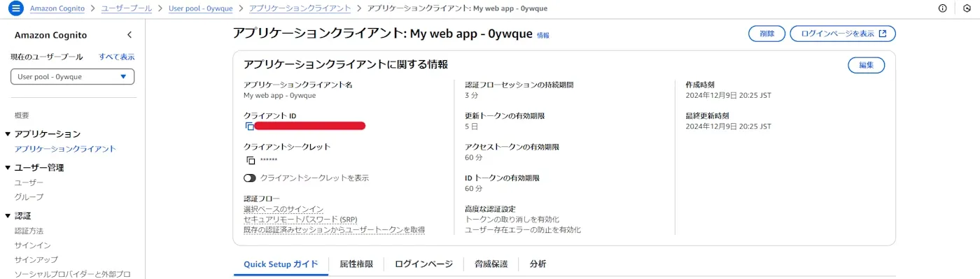The width and height of the screenshot is (980, 279).
Task: Toggle クライアントシークレットを表示 switch
Action: [x=250, y=178]
